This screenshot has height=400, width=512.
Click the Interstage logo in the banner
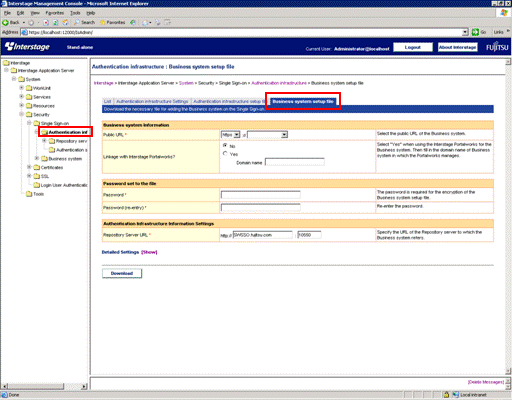click(x=27, y=47)
